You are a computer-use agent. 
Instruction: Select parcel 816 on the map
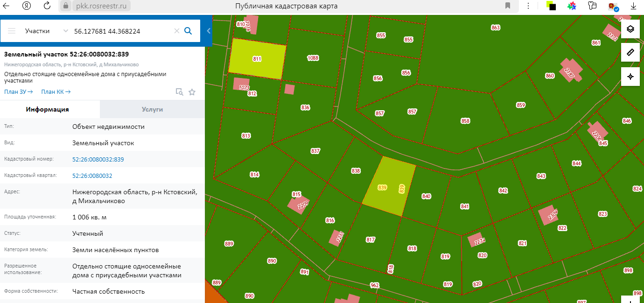tap(330, 220)
